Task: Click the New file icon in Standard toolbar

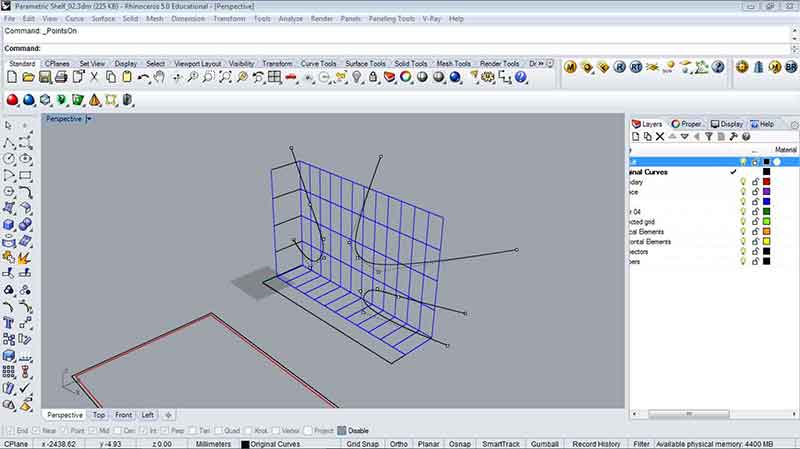Action: click(x=12, y=78)
